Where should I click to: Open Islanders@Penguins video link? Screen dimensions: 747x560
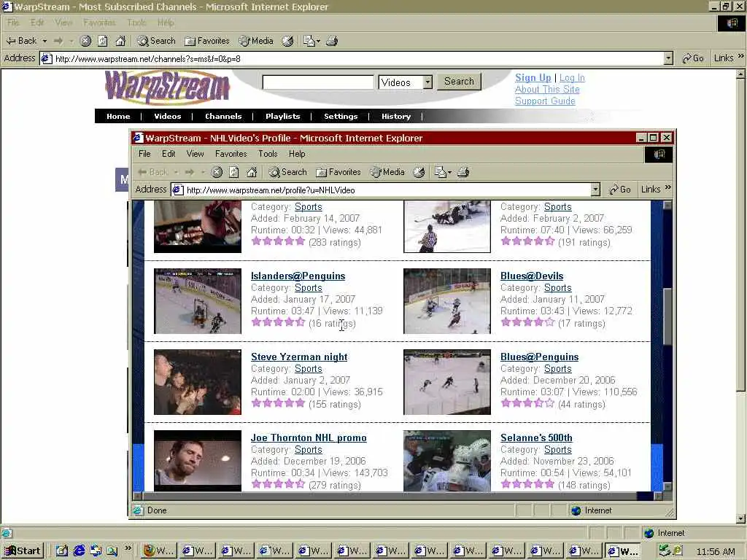click(x=298, y=276)
